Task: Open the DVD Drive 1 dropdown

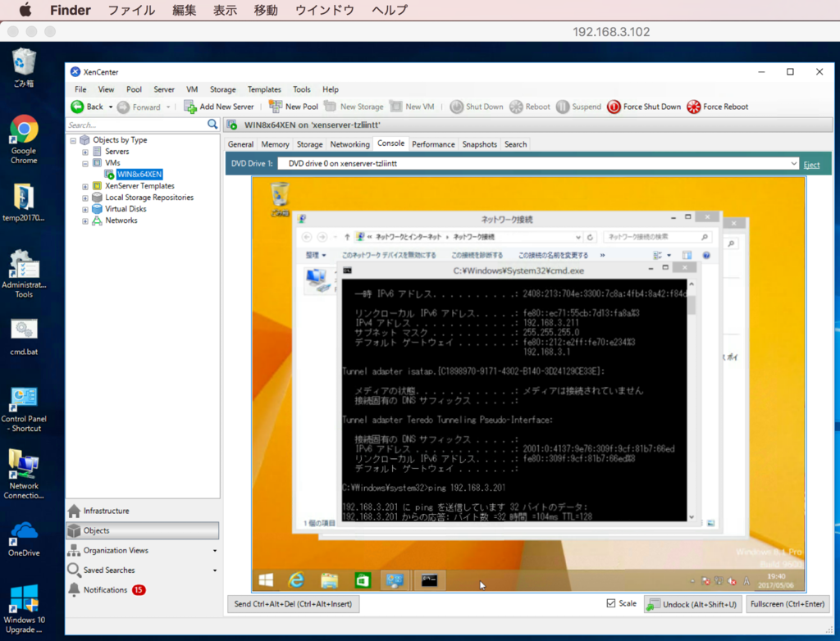Action: pos(793,163)
